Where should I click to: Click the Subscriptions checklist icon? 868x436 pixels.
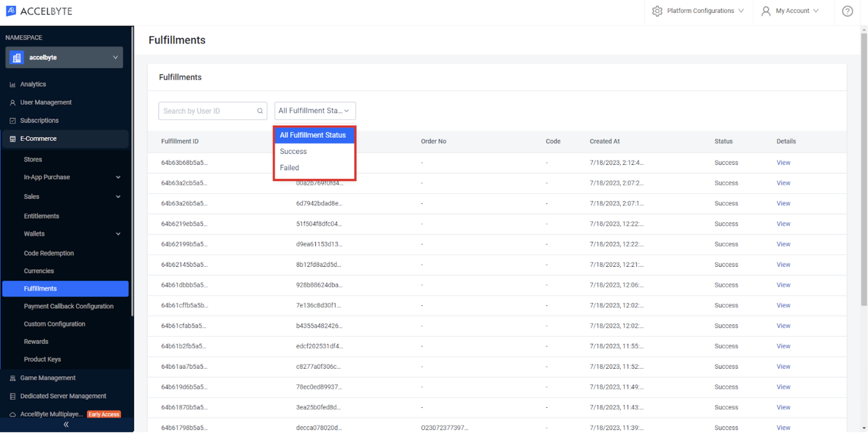(13, 120)
